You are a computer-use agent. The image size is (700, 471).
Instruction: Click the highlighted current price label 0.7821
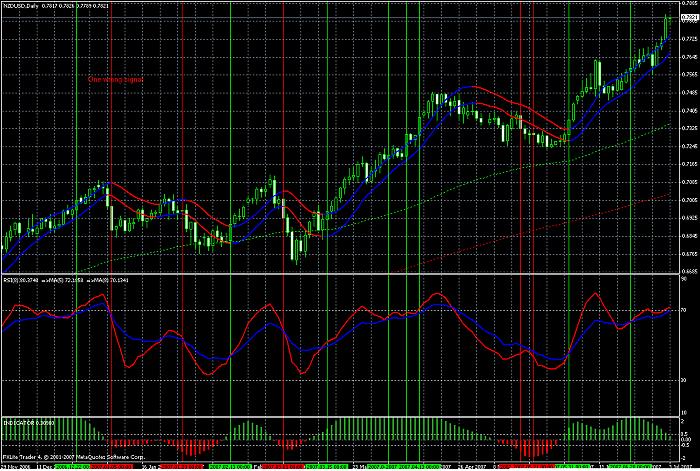tap(689, 17)
